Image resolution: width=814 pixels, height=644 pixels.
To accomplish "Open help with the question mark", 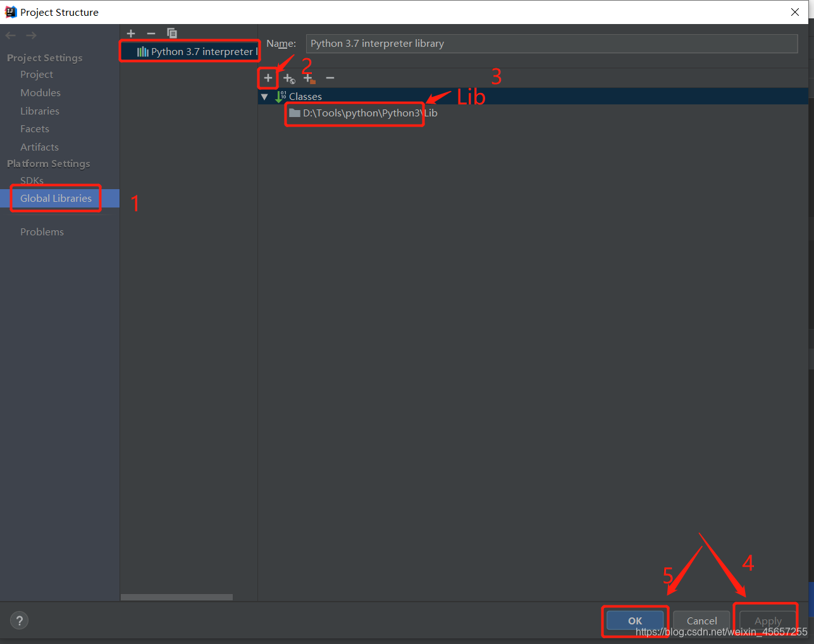I will pyautogui.click(x=20, y=621).
